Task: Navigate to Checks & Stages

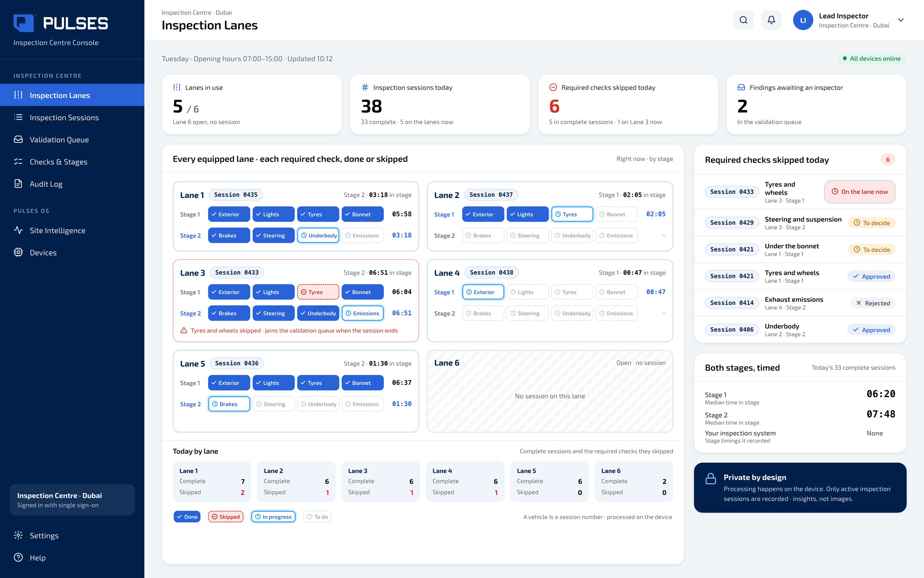Action: pyautogui.click(x=72, y=162)
